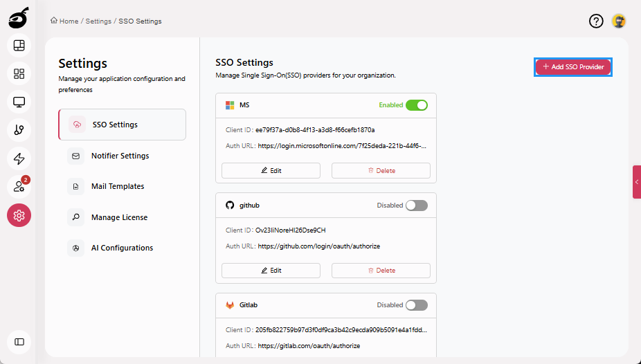
Task: Click the Gitlab provider name
Action: pyautogui.click(x=248, y=305)
